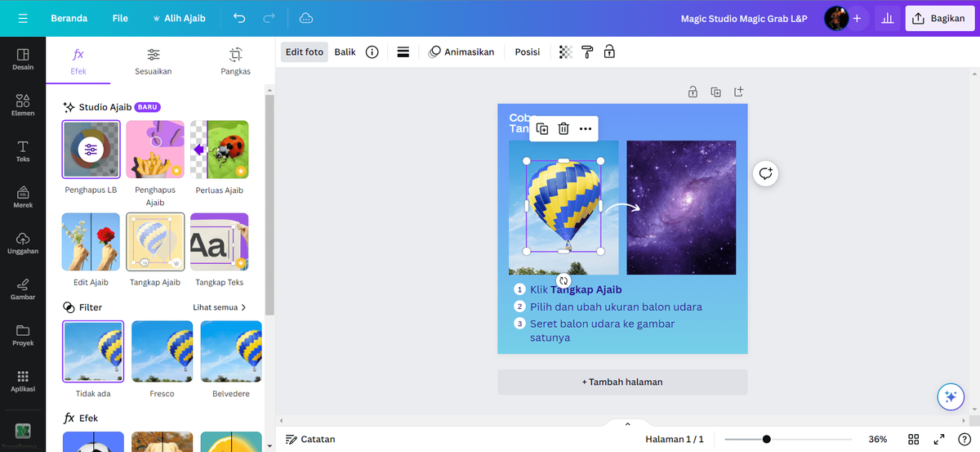This screenshot has height=452, width=980.
Task: Open the Posisi panel
Action: (x=528, y=51)
